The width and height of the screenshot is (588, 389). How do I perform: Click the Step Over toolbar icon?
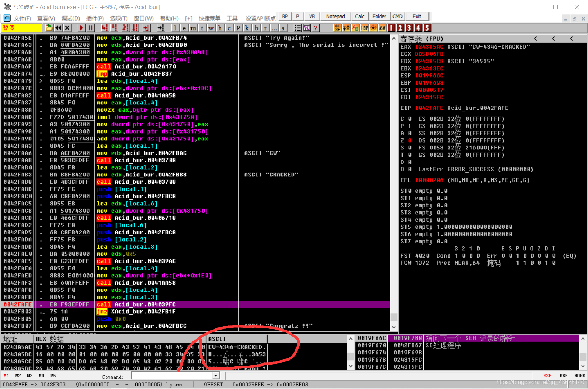[115, 28]
